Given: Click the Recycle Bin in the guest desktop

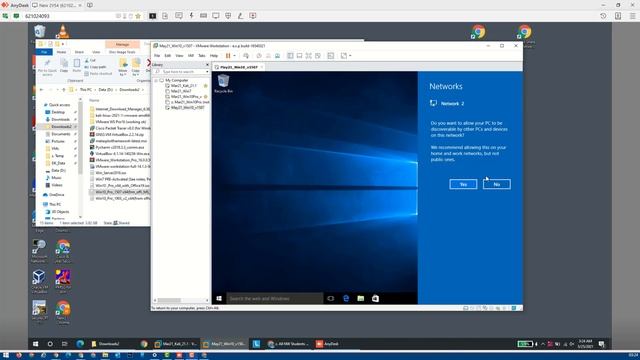Looking at the screenshot, I should (223, 84).
